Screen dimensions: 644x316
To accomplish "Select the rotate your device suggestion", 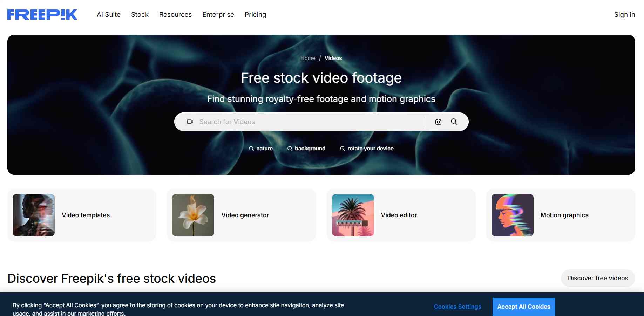I will tap(367, 149).
